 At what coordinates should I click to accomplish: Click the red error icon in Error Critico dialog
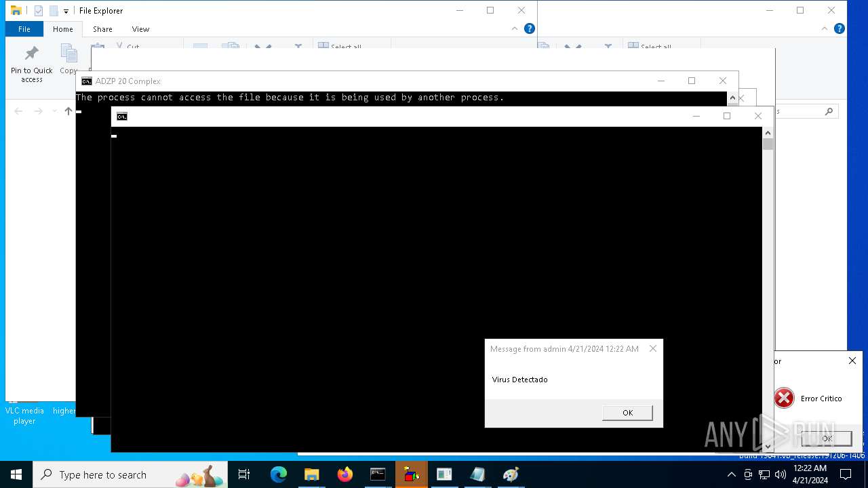click(784, 398)
